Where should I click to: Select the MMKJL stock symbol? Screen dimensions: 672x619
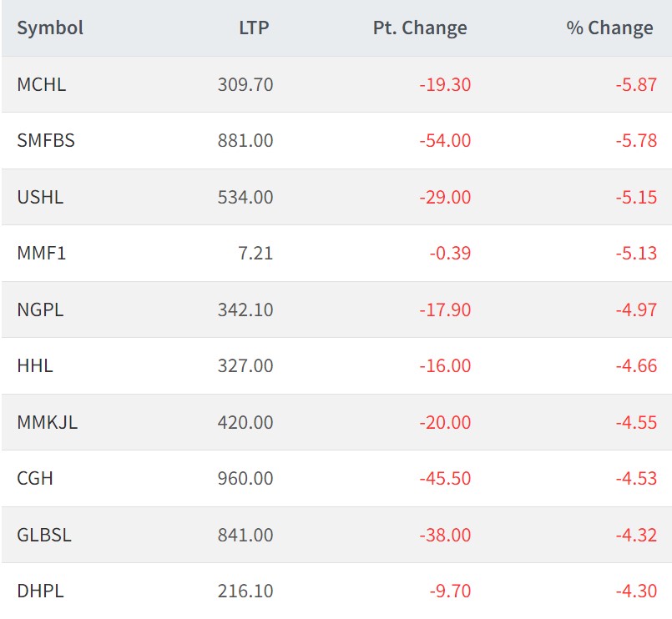coord(47,422)
